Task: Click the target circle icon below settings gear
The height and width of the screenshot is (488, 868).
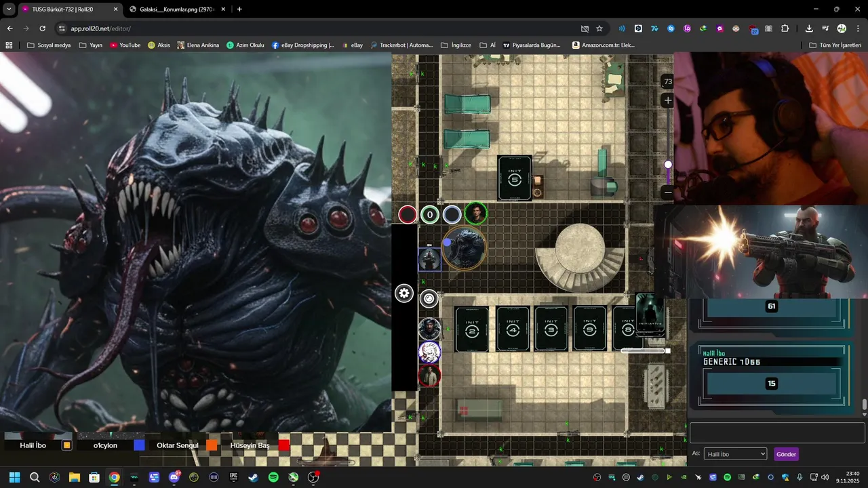Action: click(429, 298)
